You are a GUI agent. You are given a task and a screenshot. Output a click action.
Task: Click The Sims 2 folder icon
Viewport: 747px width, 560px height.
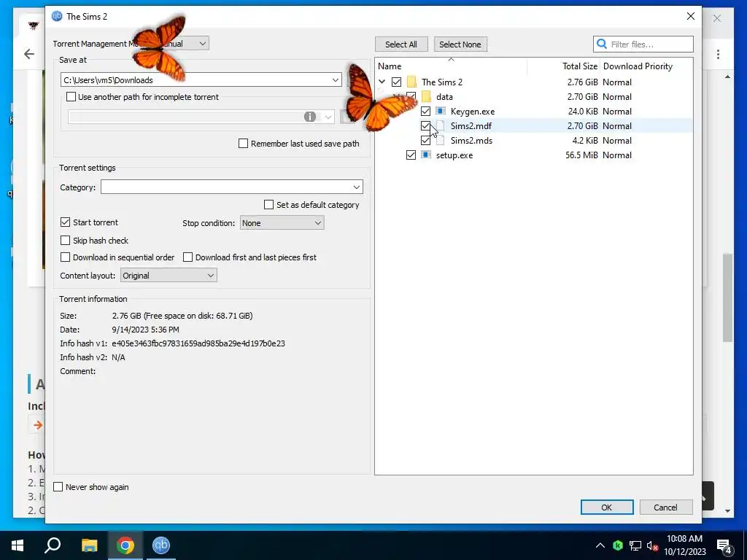click(411, 82)
